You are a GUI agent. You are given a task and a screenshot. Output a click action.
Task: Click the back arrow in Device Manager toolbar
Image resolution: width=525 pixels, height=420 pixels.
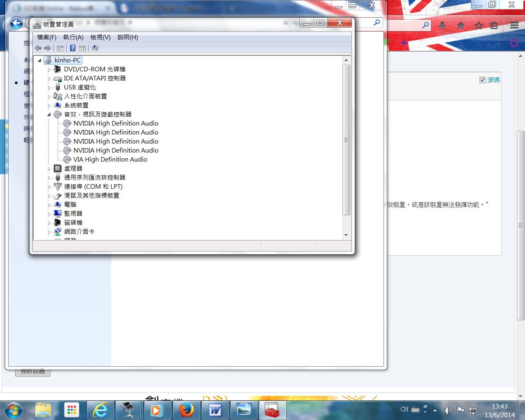pos(38,48)
